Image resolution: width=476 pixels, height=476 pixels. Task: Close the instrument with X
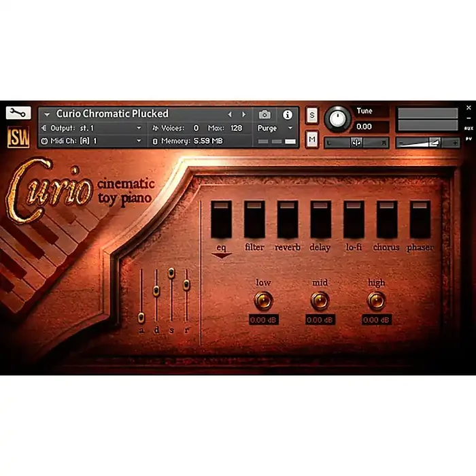click(x=469, y=107)
